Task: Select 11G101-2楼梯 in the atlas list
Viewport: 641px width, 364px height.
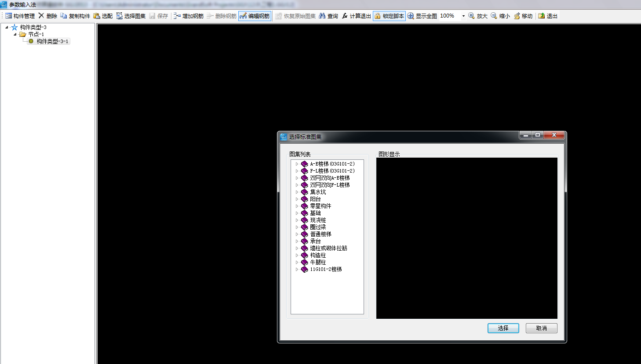Action: [x=326, y=269]
